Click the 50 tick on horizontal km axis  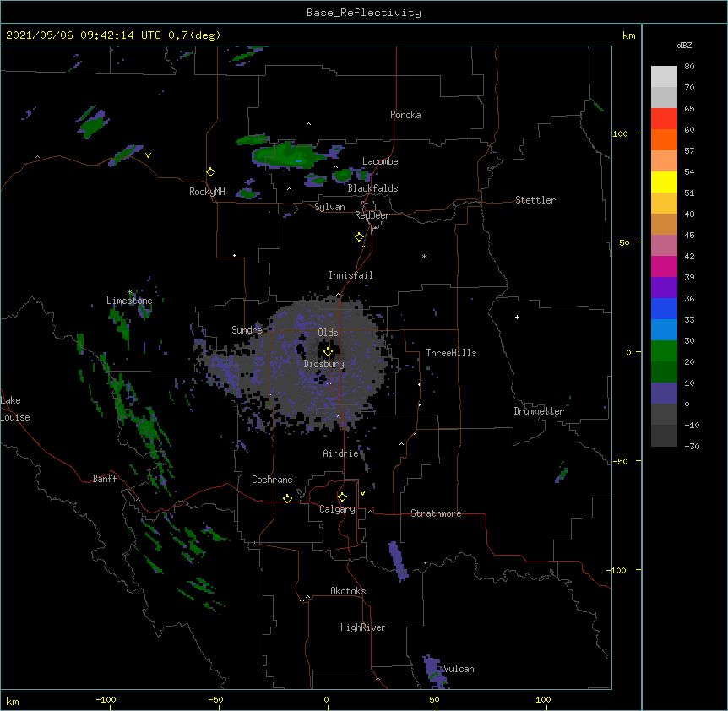coord(435,699)
